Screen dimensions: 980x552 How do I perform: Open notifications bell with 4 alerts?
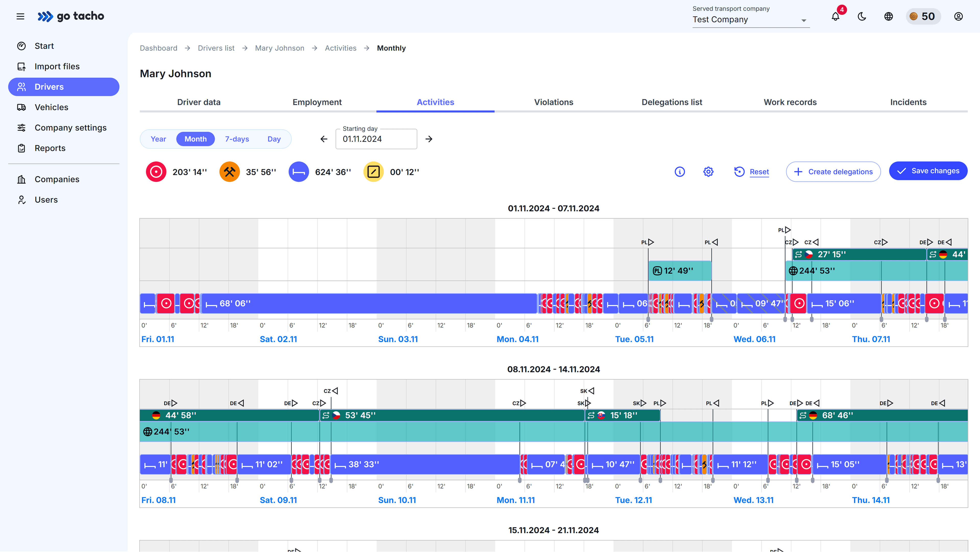(836, 16)
